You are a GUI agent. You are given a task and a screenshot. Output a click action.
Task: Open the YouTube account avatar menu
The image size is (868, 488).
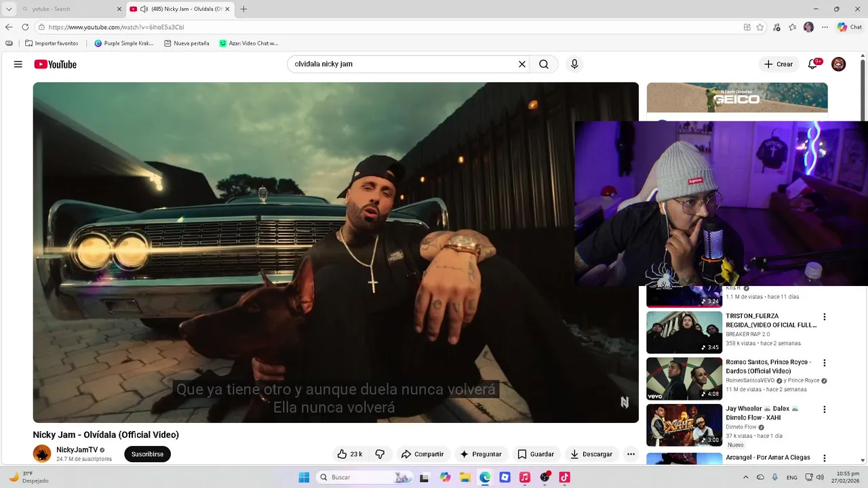(x=839, y=64)
